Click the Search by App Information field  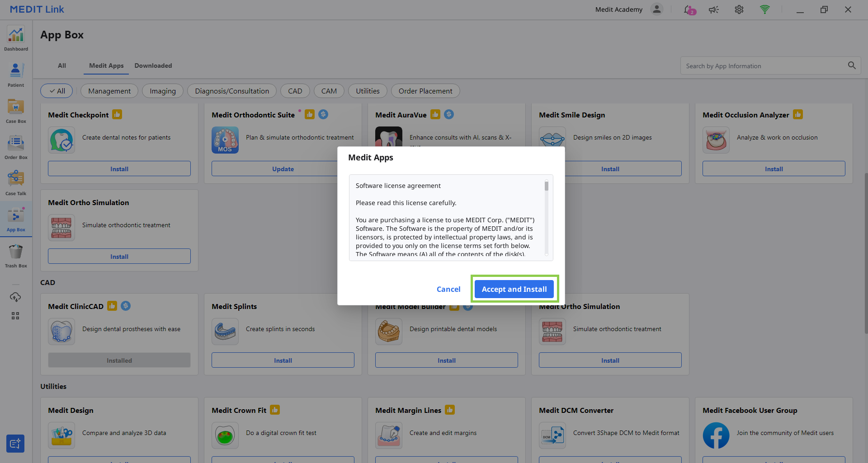tap(764, 66)
